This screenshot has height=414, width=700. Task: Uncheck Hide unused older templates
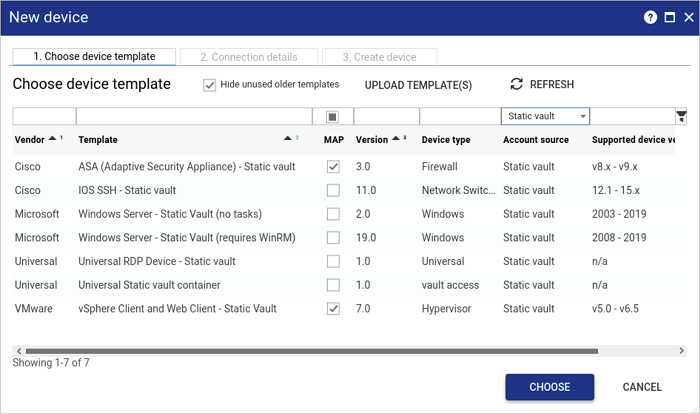coord(210,85)
